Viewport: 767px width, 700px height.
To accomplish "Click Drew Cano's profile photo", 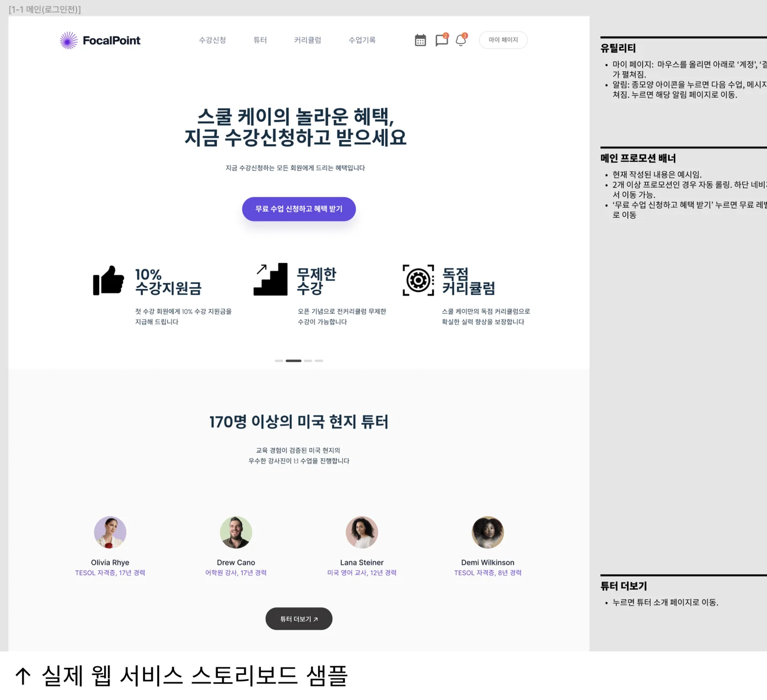I will 236,532.
